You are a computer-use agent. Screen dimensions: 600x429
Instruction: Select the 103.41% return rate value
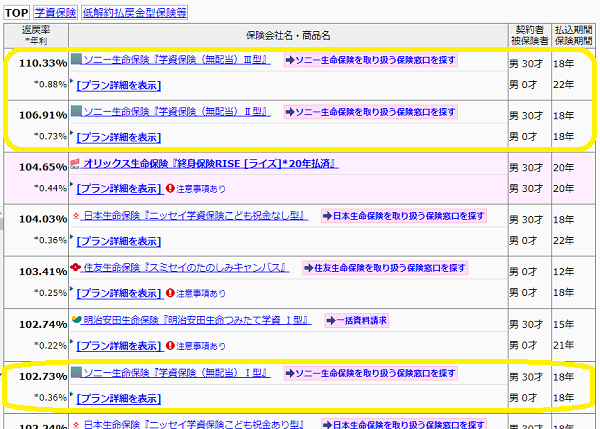43,271
